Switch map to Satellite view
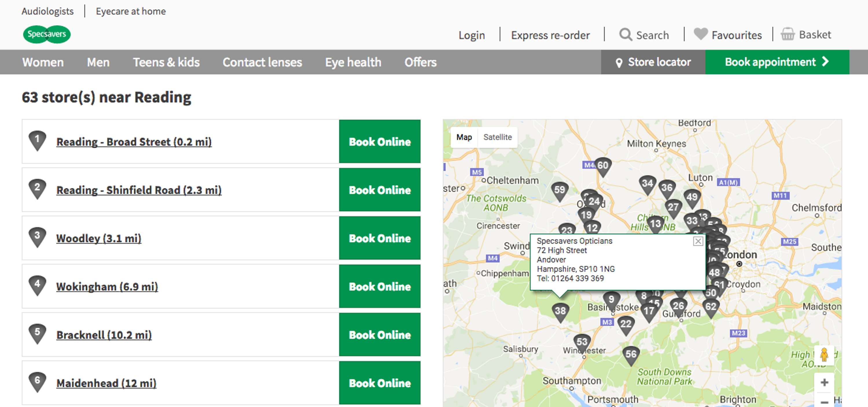This screenshot has width=868, height=407. (497, 137)
